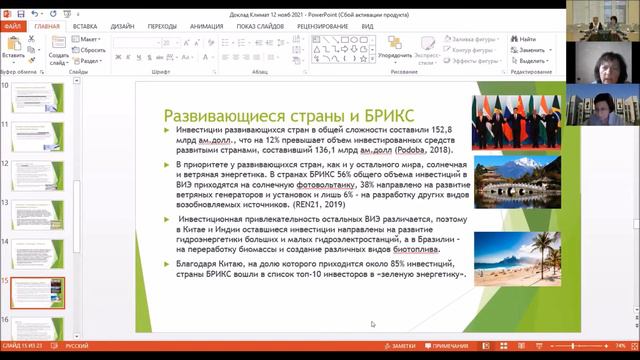Toggle text shadow S formatting

pyautogui.click(x=149, y=58)
